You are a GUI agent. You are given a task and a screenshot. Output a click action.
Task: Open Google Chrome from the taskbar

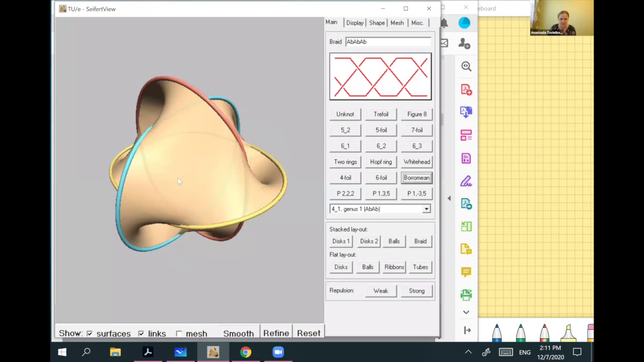coord(246,352)
